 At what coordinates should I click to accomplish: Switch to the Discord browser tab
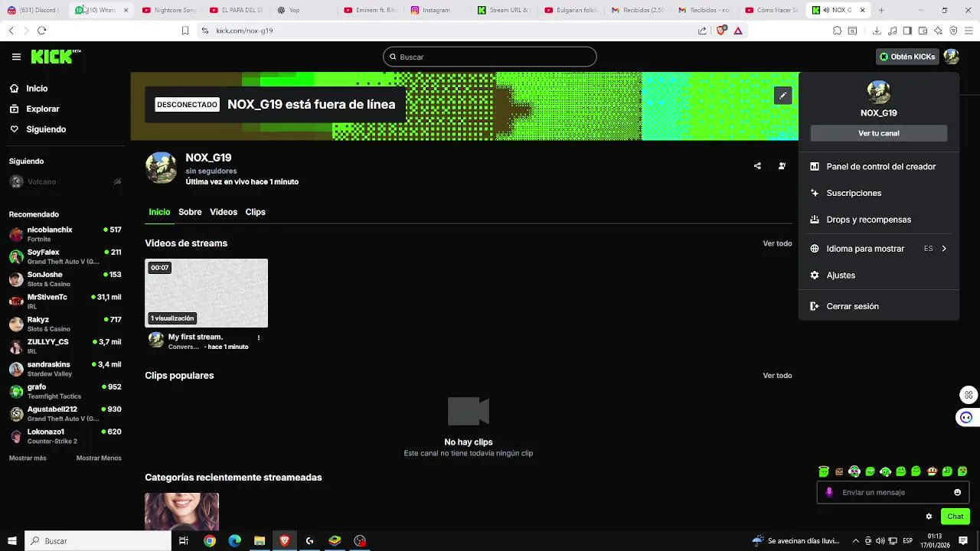[x=32, y=10]
